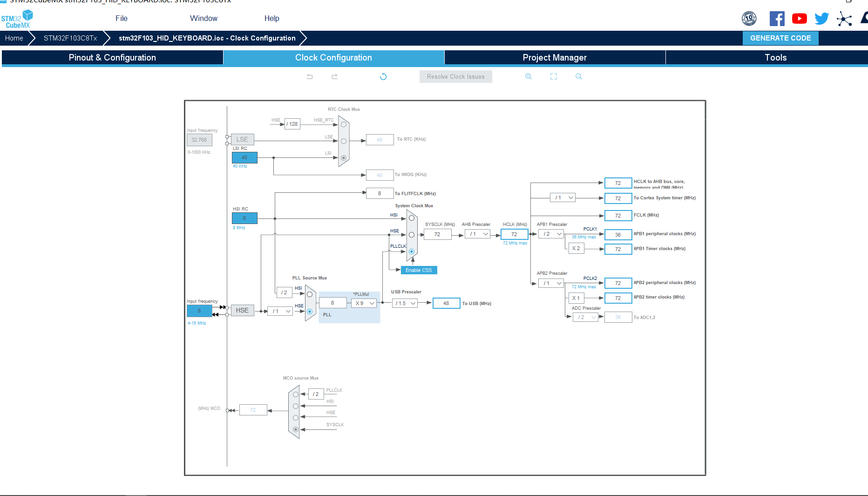
Task: Open the ADC Prescaler dropdown
Action: pos(586,317)
